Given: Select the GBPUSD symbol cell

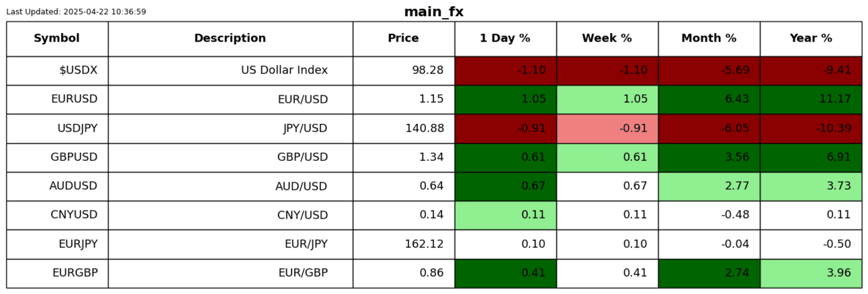Looking at the screenshot, I should click(x=57, y=157).
